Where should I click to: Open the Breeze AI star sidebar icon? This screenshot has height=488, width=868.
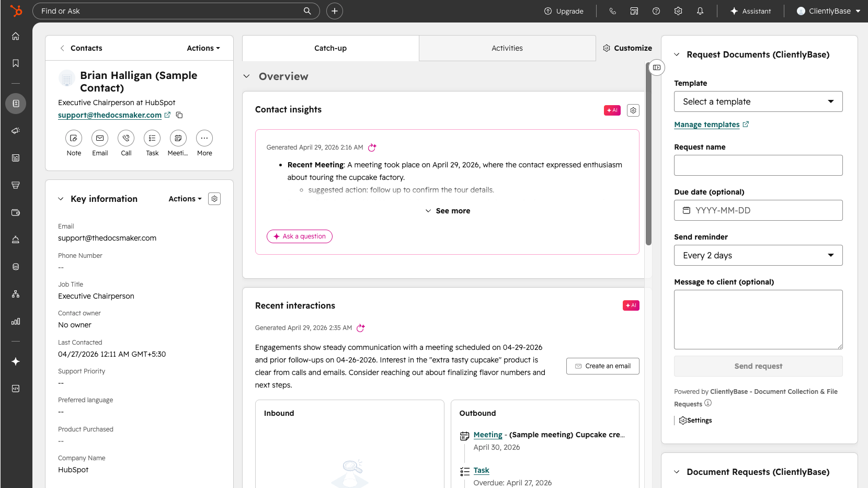click(x=16, y=361)
